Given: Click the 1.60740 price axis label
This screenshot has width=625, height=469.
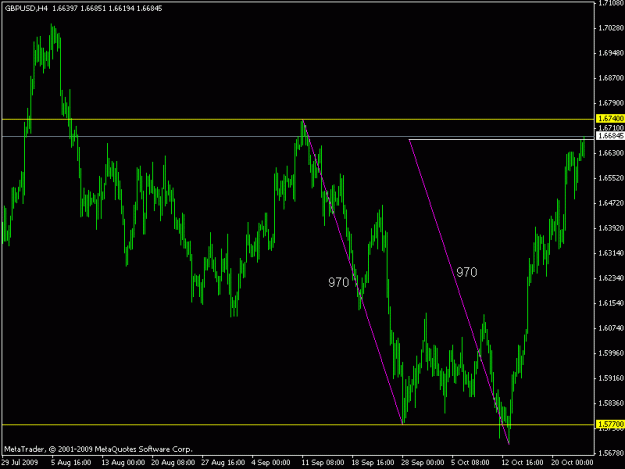Looking at the screenshot, I should (611, 328).
